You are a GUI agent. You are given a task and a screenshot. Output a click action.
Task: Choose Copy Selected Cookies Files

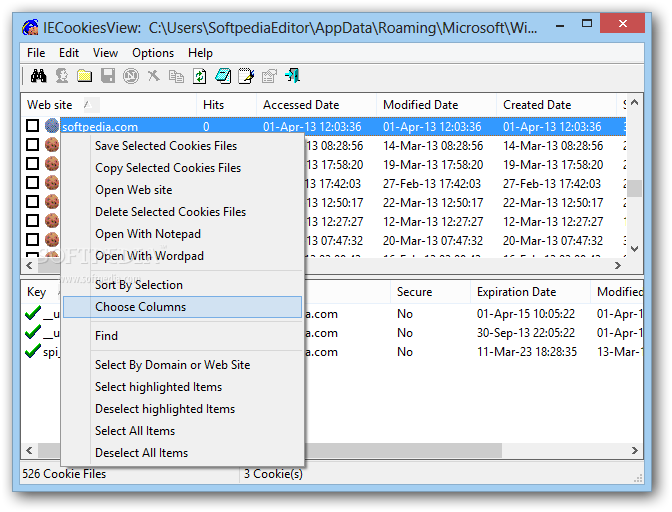point(183,168)
